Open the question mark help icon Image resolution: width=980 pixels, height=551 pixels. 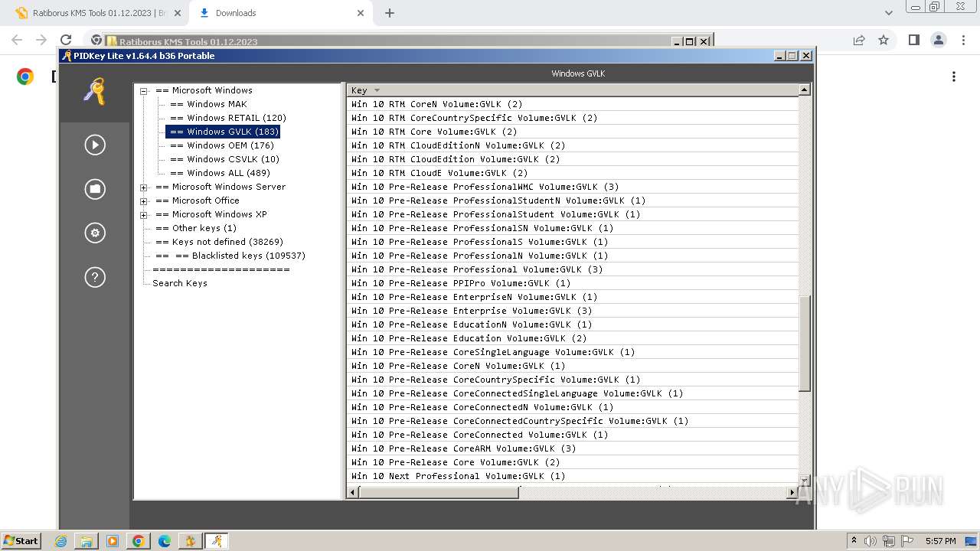95,277
